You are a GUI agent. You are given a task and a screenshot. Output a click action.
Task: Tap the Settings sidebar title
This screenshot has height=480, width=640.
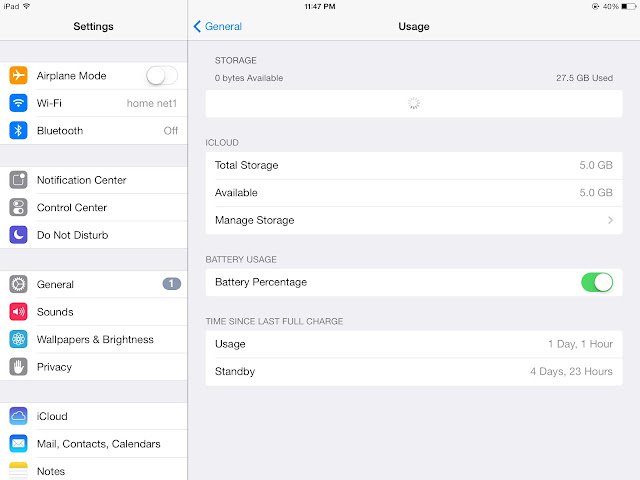pyautogui.click(x=93, y=27)
